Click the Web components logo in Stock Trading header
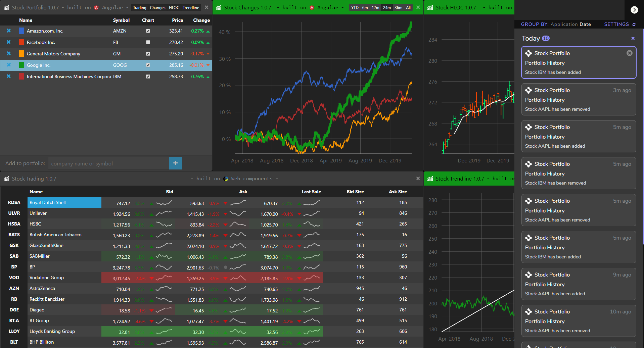The image size is (644, 348). 226,179
